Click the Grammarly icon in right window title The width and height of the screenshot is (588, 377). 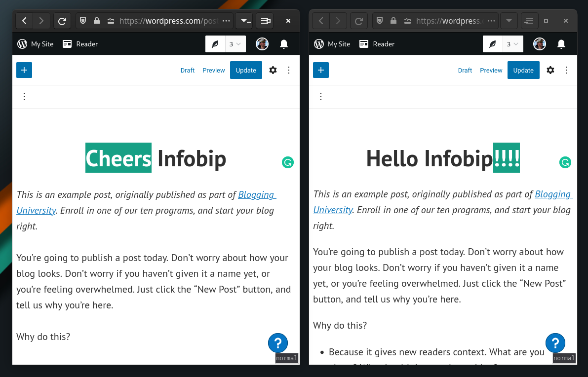[x=565, y=162]
